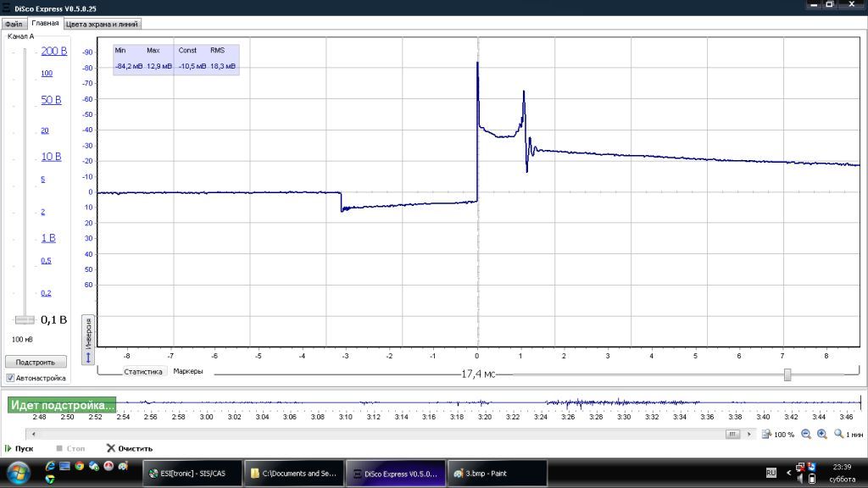
Task: Set voltage range to 200 В
Action: tap(53, 52)
